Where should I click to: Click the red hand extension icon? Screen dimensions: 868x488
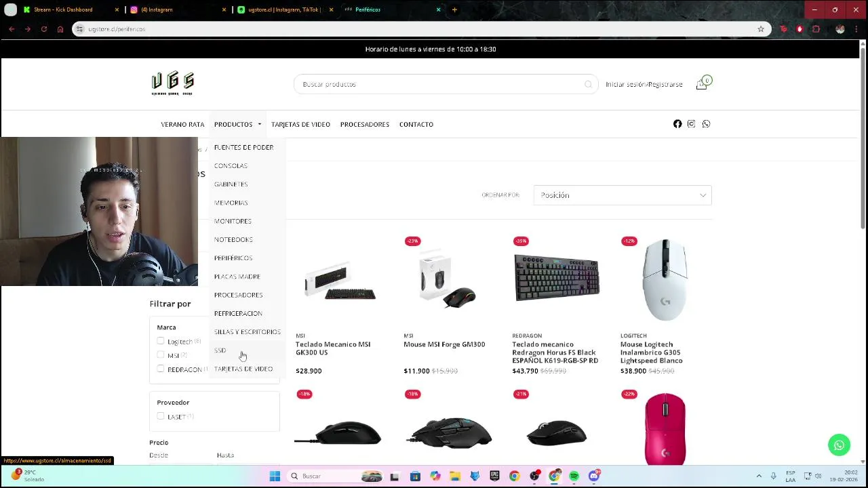click(800, 29)
